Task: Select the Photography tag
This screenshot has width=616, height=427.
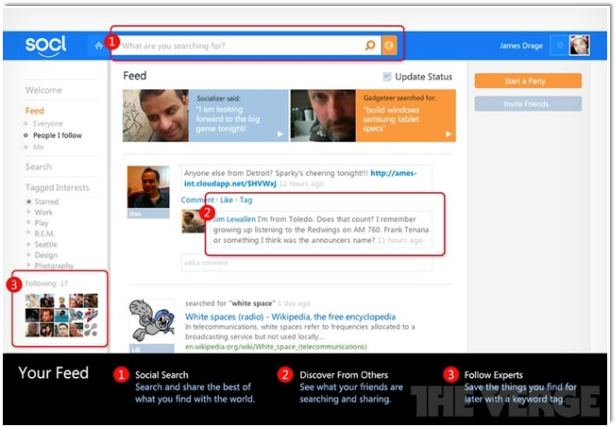Action: [x=54, y=266]
